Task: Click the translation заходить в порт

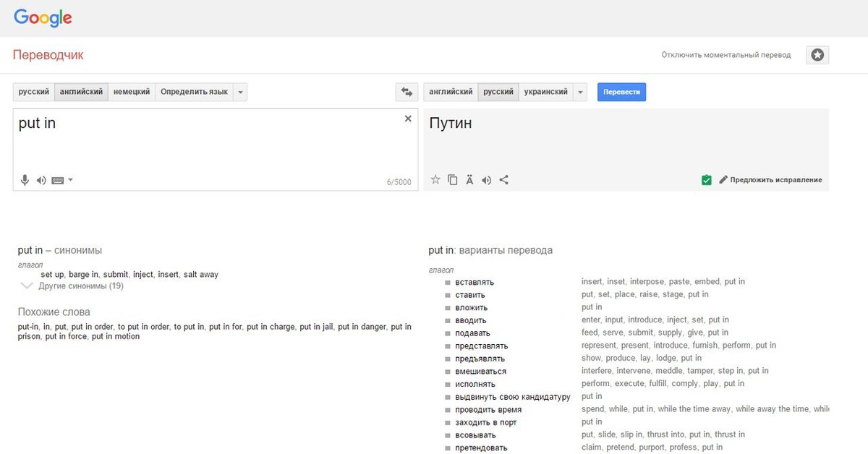Action: [486, 422]
